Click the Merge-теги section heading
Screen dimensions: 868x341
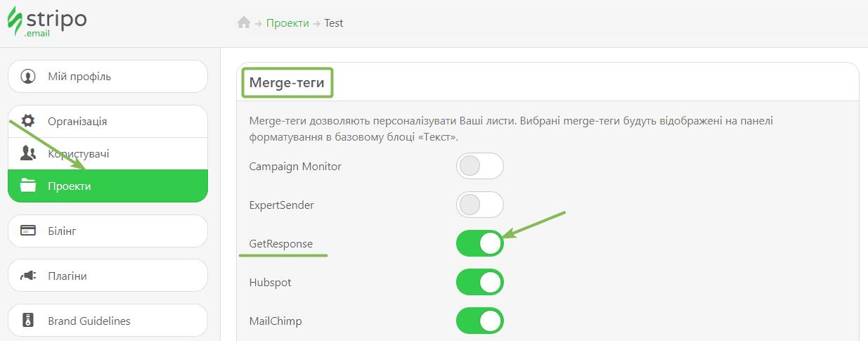pyautogui.click(x=287, y=83)
